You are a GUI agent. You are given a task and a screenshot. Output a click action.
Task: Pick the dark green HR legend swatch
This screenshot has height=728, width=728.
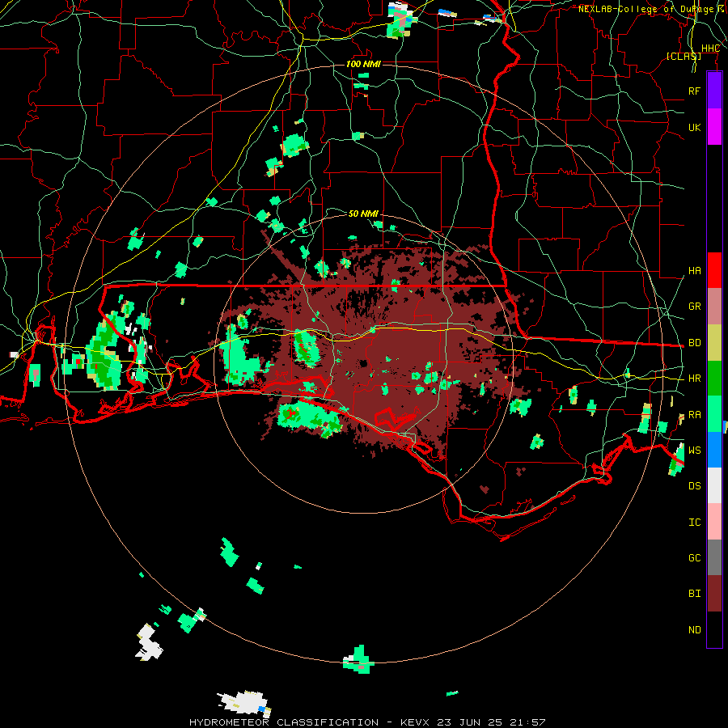click(714, 378)
